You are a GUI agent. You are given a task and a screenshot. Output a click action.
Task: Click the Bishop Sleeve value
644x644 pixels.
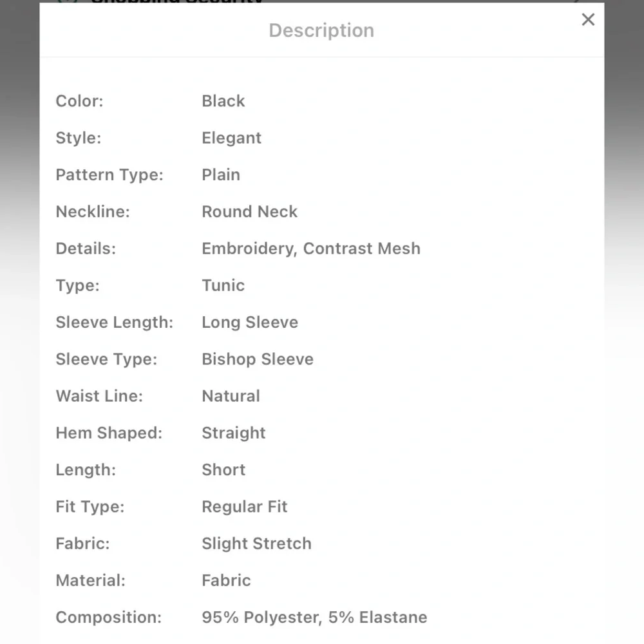point(258,359)
